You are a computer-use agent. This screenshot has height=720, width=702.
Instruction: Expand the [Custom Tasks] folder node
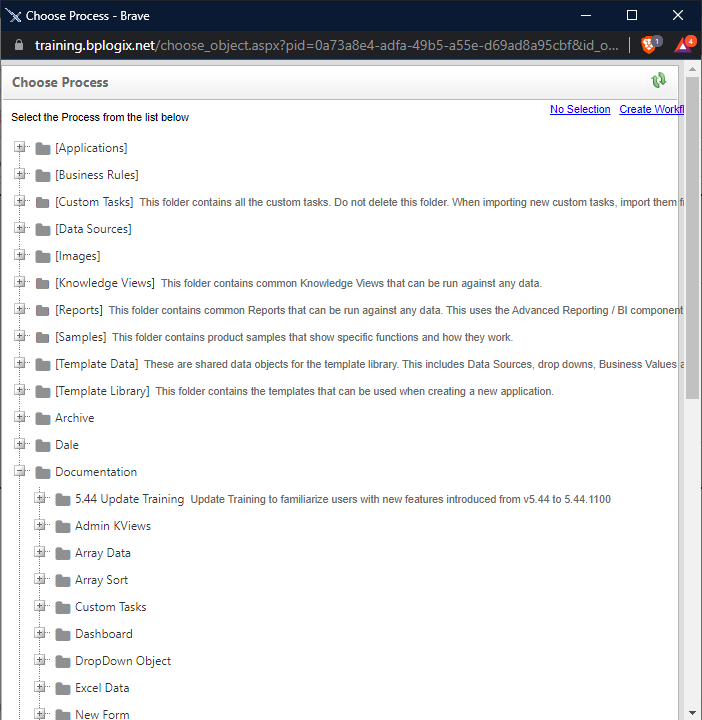(x=19, y=201)
